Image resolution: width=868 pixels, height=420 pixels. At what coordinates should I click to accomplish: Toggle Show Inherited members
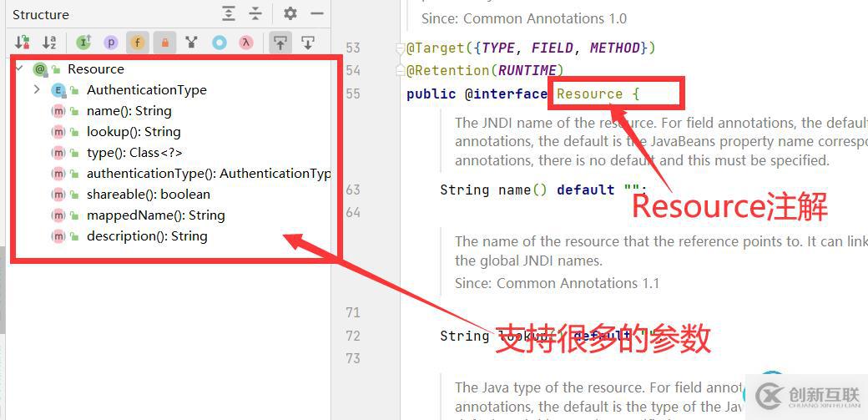(83, 42)
